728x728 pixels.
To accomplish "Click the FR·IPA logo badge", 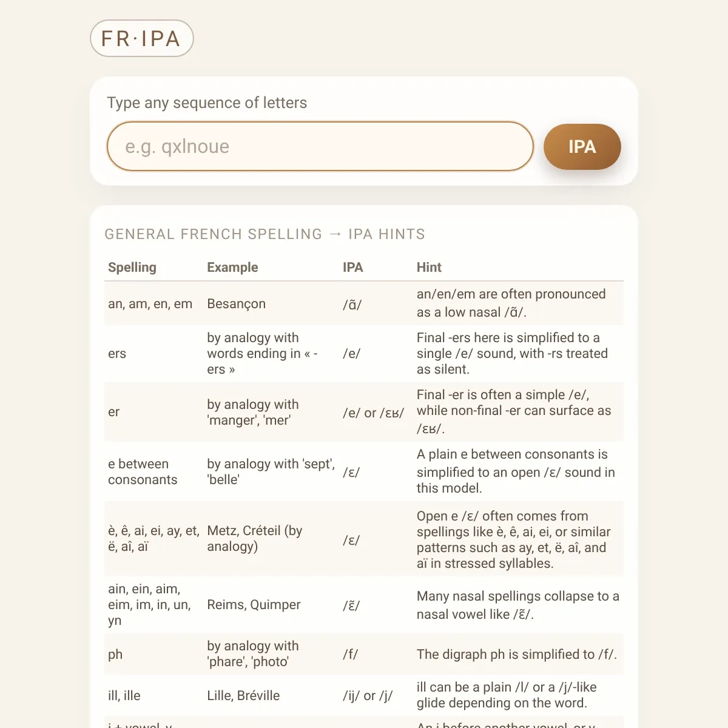I will pos(142,38).
